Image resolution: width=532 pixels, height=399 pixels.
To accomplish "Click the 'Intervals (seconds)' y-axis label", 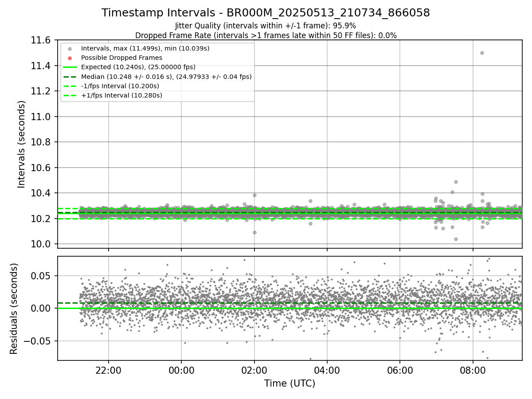I will pyautogui.click(x=22, y=144).
